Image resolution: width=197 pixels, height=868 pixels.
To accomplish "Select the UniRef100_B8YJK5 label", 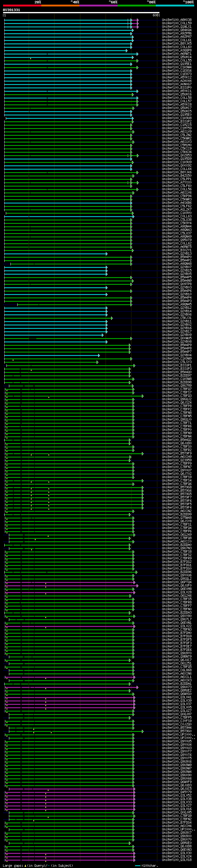I will pyautogui.click(x=177, y=43).
